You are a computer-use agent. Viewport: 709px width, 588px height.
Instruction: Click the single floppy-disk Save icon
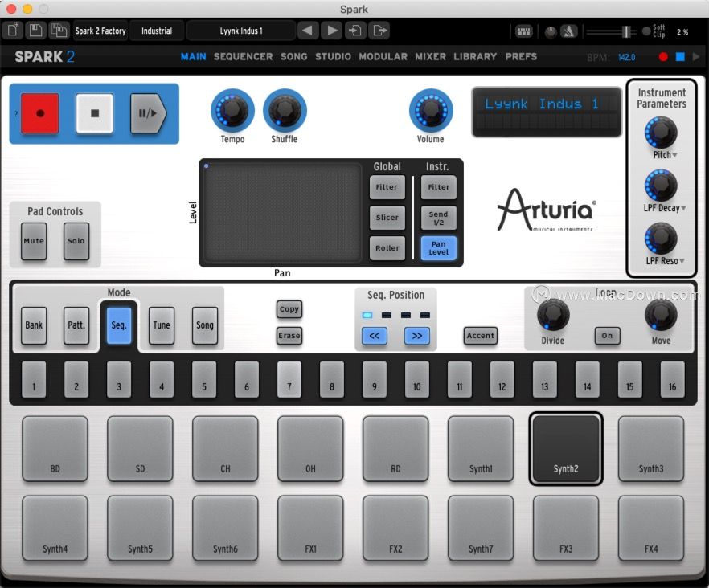(x=35, y=31)
